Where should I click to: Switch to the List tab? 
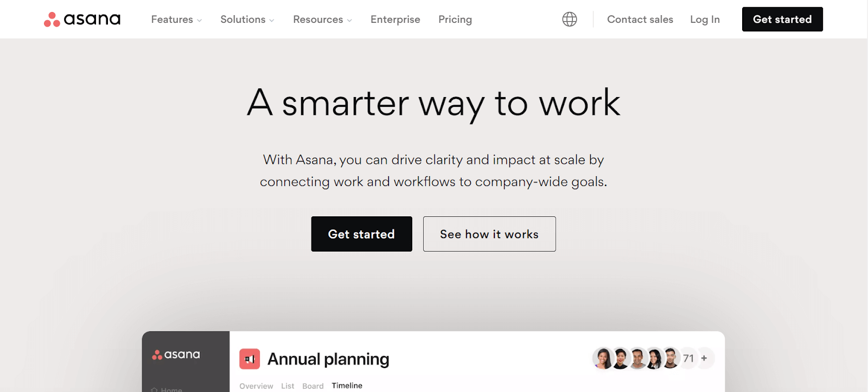[x=288, y=385]
